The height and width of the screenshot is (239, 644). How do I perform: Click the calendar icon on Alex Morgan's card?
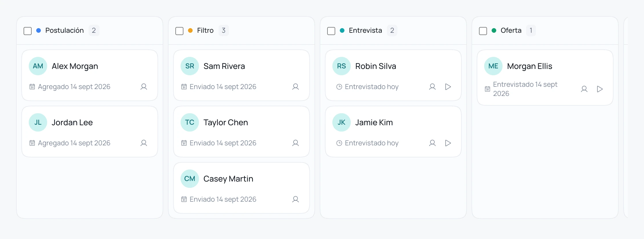pos(32,87)
